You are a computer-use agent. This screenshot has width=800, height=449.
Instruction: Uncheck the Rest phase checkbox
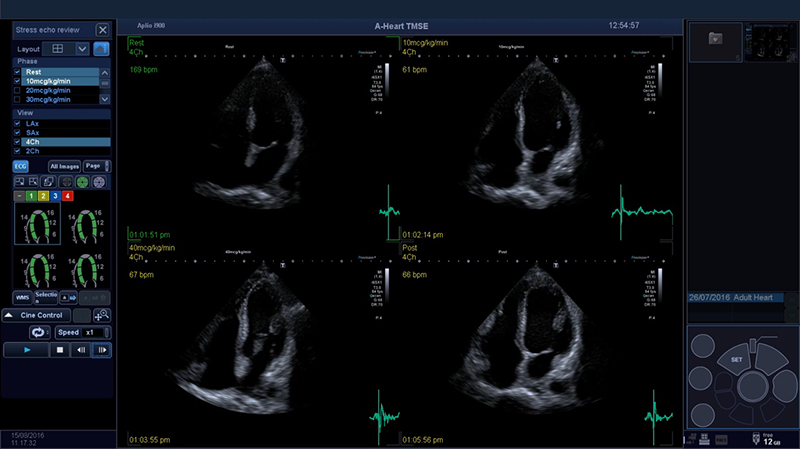point(18,72)
